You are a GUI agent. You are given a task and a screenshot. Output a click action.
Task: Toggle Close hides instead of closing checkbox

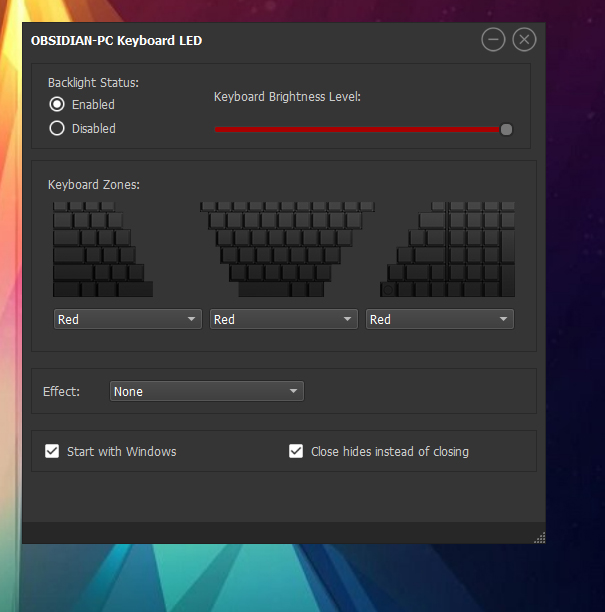pyautogui.click(x=296, y=451)
